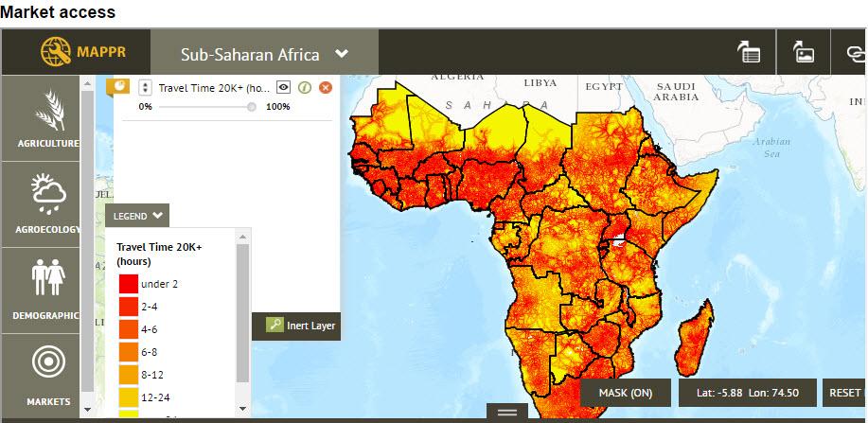Toggle Travel Time layer visibility eye
868x423 pixels.
pos(283,87)
